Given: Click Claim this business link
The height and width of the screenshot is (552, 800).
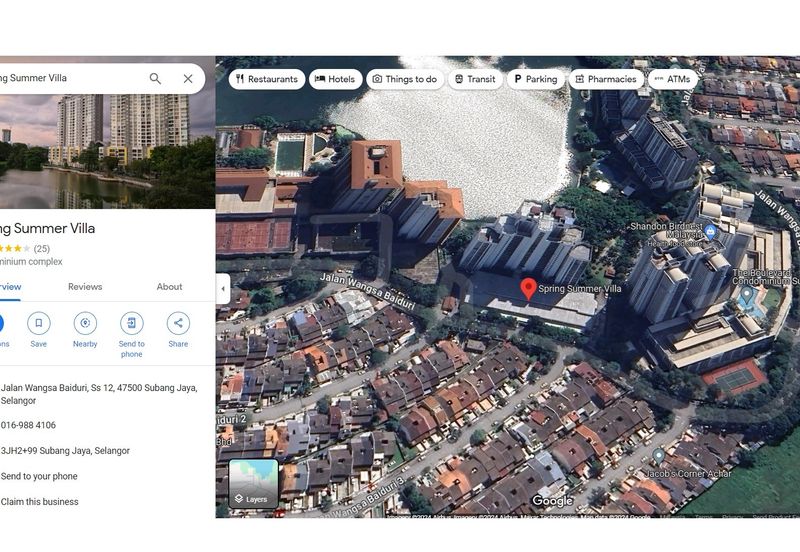Looking at the screenshot, I should coord(40,502).
